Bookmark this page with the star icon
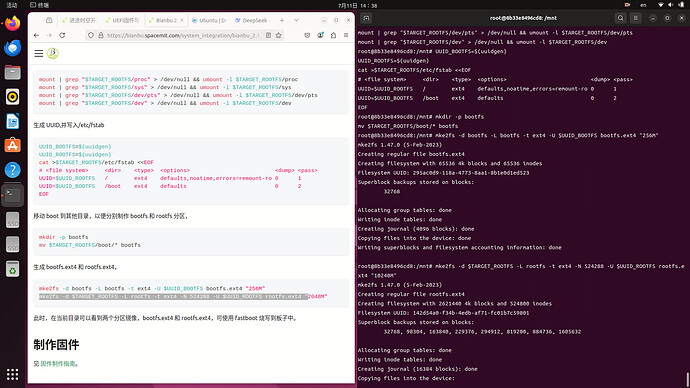Image resolution: width=690 pixels, height=388 pixels. [279, 35]
